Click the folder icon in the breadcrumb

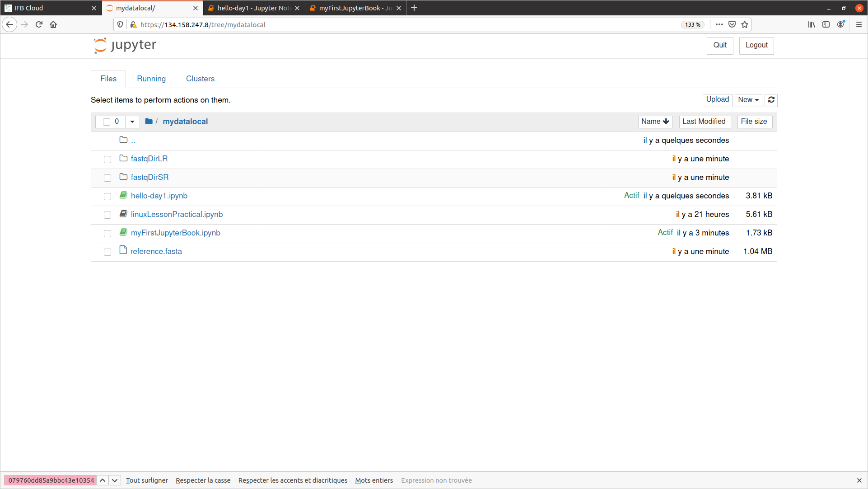[149, 121]
